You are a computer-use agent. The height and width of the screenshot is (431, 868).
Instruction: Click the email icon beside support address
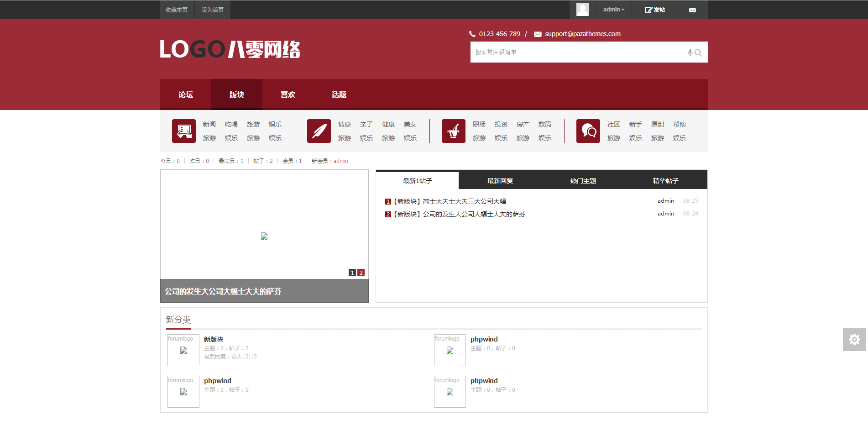538,34
